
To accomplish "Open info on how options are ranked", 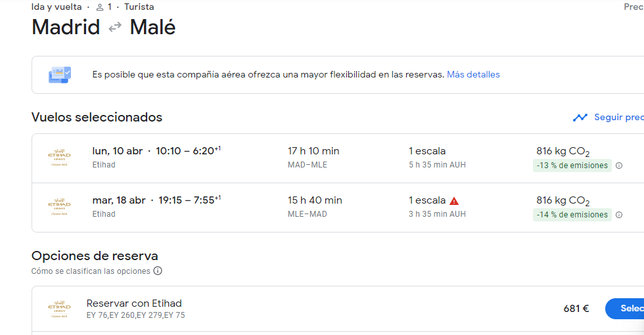I will (x=158, y=271).
